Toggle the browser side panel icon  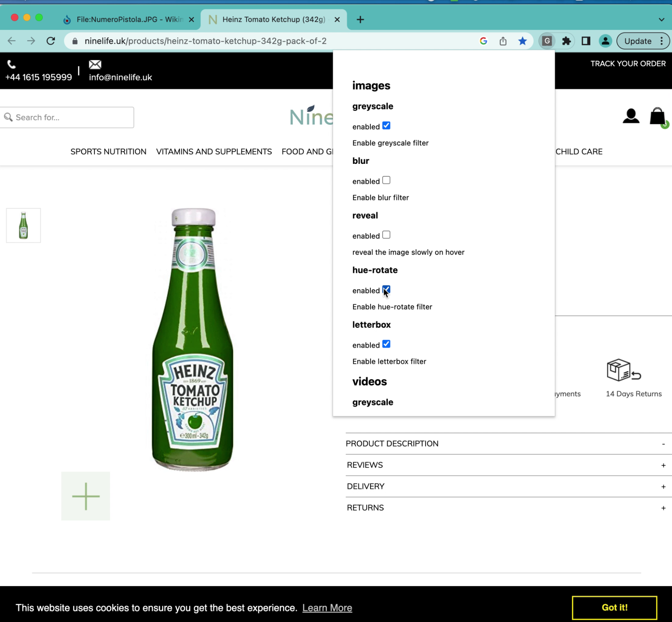pyautogui.click(x=586, y=41)
